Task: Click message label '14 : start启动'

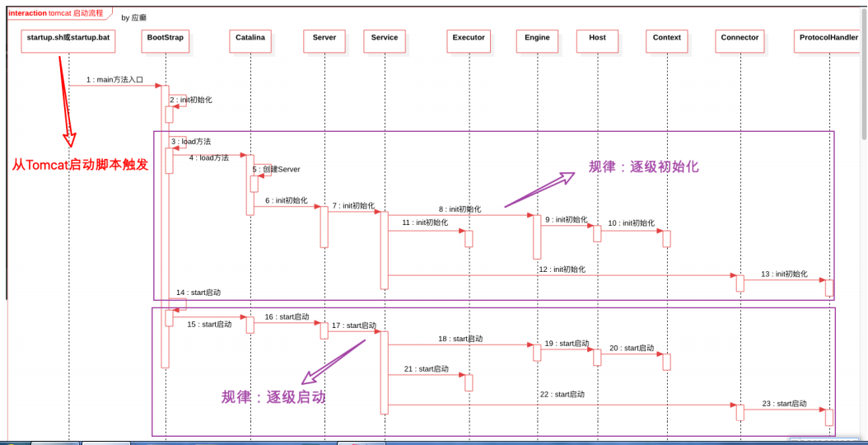Action: 198,293
